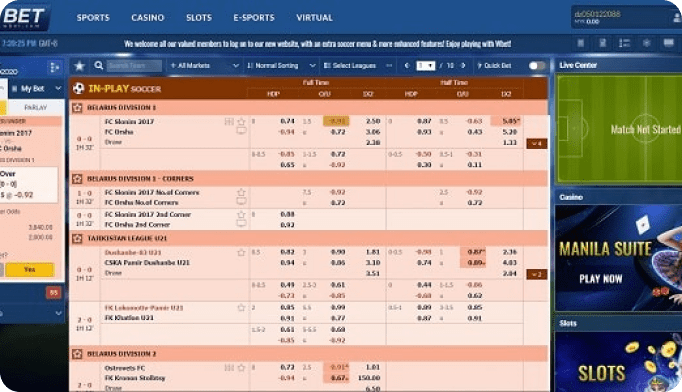
Task: Click the search magnifier icon
Action: click(x=99, y=65)
